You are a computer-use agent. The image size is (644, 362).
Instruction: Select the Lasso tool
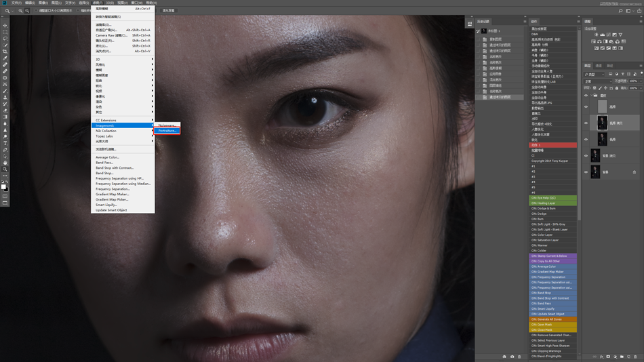[5, 38]
